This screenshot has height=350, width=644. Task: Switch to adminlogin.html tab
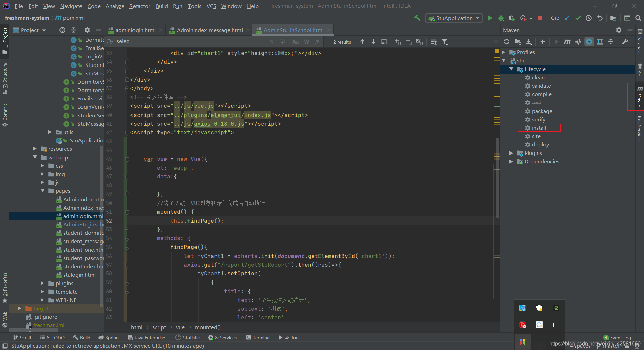(136, 30)
